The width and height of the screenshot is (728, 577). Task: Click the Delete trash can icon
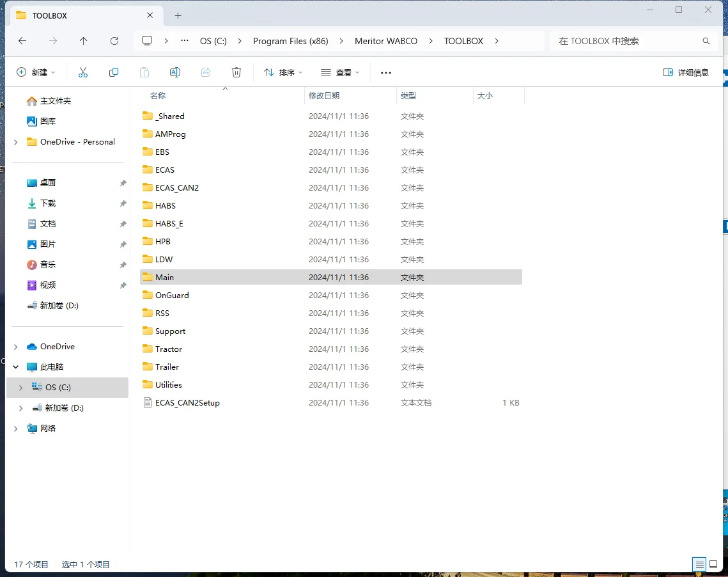coord(236,72)
